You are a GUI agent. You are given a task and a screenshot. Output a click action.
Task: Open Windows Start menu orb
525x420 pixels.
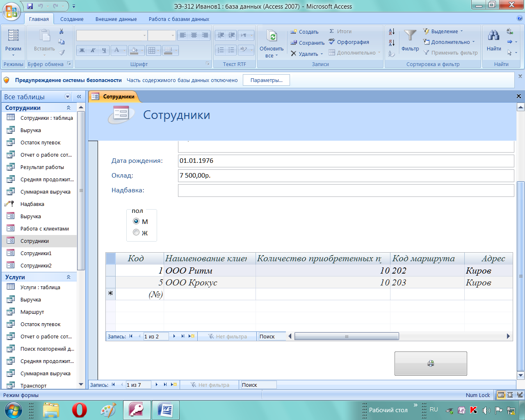click(13, 410)
